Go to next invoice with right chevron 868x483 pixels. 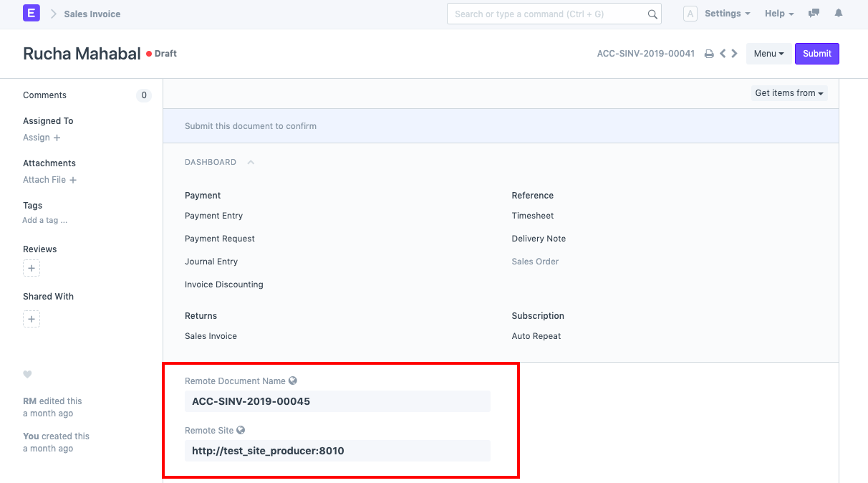[x=734, y=53]
